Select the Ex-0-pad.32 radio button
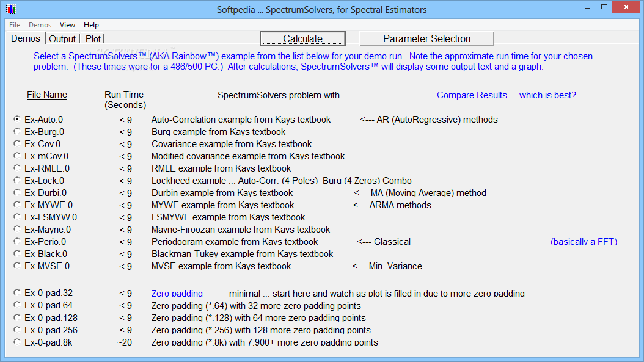644x362 pixels. pos(17,292)
